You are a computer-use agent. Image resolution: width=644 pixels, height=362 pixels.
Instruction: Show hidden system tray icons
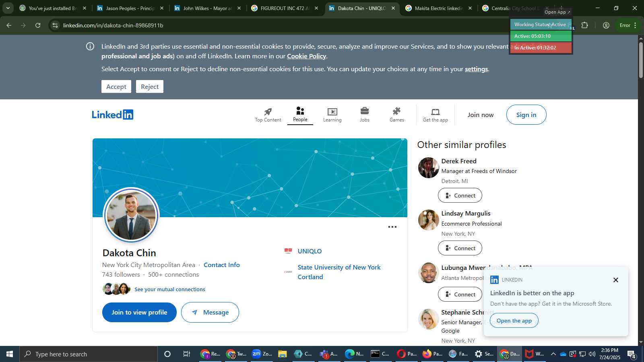click(x=553, y=354)
